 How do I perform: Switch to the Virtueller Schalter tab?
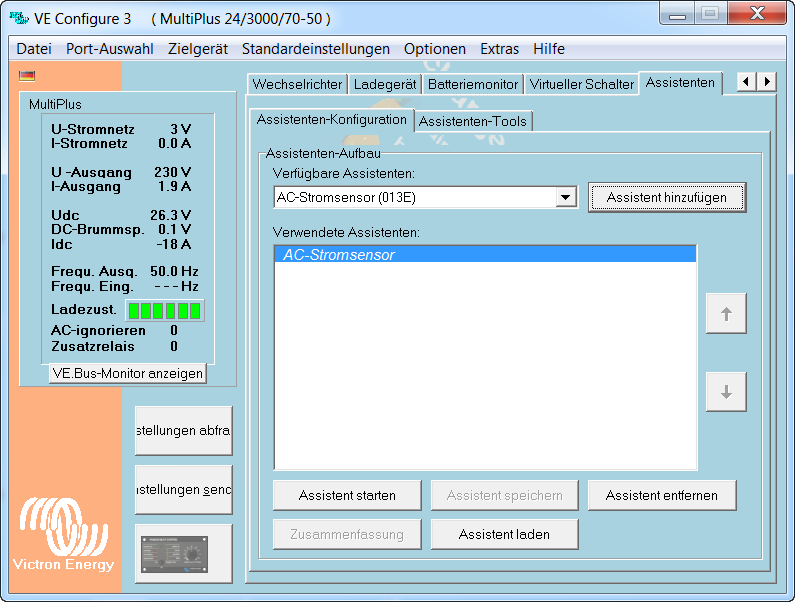[x=581, y=85]
